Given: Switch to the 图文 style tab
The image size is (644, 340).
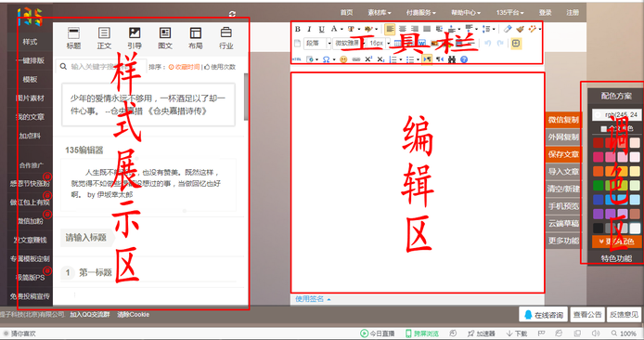Looking at the screenshot, I should click(x=165, y=38).
